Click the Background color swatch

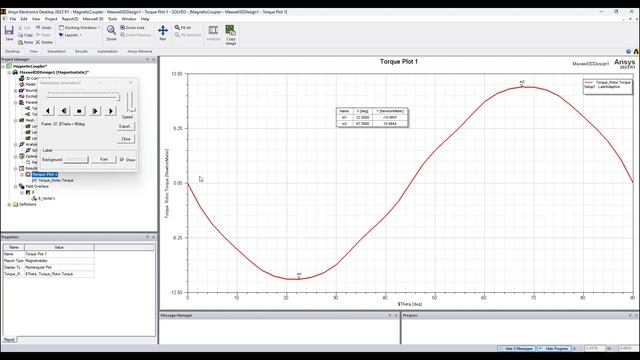[x=76, y=160]
